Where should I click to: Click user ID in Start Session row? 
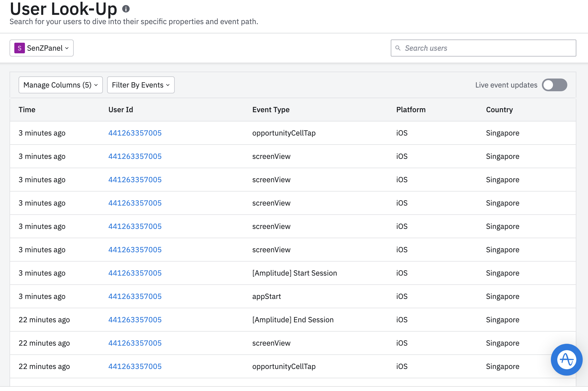(135, 273)
